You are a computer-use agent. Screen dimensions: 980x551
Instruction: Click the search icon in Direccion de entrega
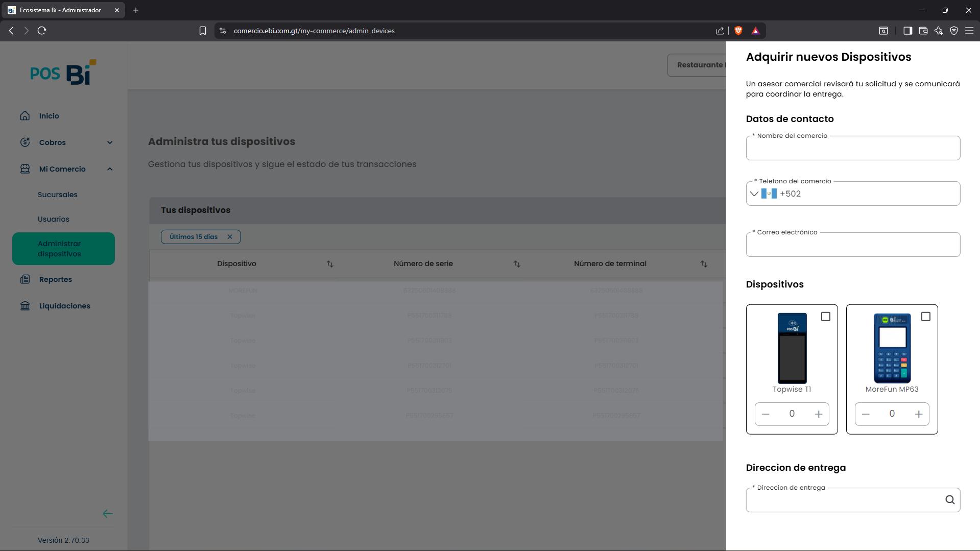[x=949, y=500]
